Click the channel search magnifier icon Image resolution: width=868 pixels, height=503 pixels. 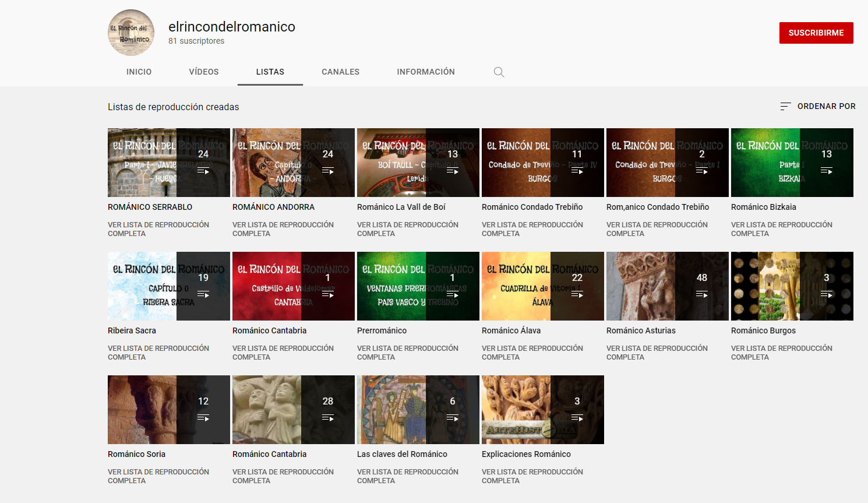pos(499,72)
